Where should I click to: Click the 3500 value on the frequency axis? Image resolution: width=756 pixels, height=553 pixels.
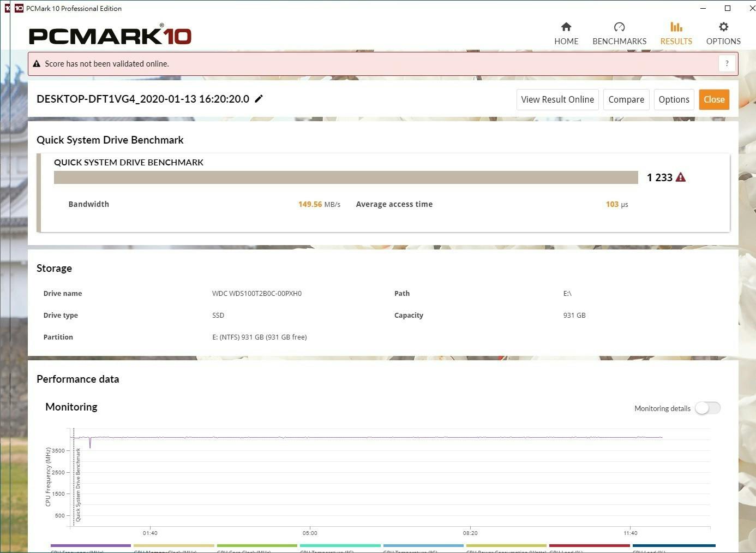tap(58, 450)
